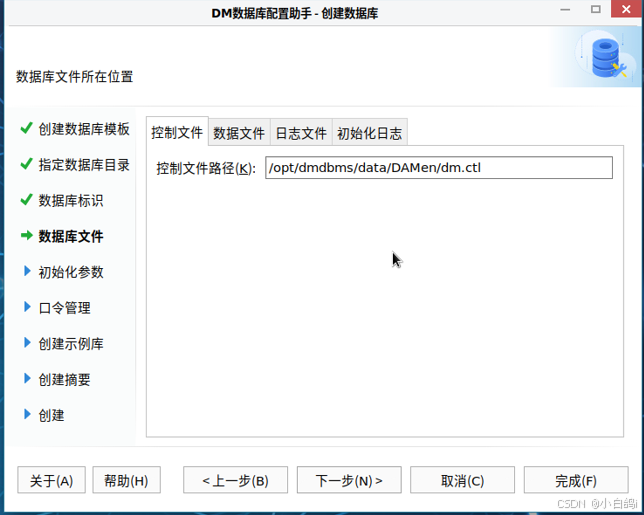The height and width of the screenshot is (515, 644).
Task: Select the 数据库标识 step
Action: tap(71, 200)
